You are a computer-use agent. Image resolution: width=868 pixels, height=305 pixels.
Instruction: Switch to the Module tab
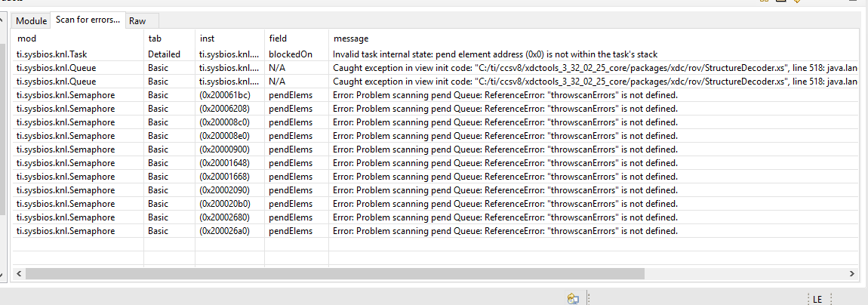click(31, 21)
